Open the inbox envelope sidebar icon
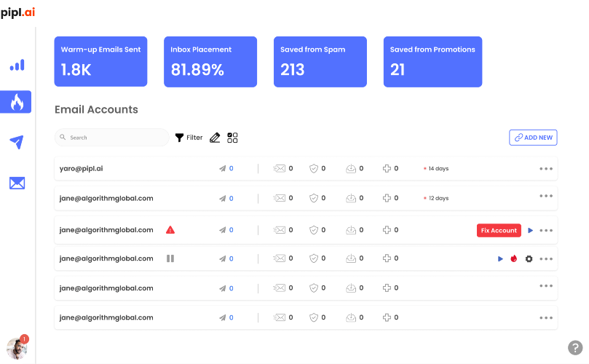Screen dimensions: 589x364 (17, 183)
